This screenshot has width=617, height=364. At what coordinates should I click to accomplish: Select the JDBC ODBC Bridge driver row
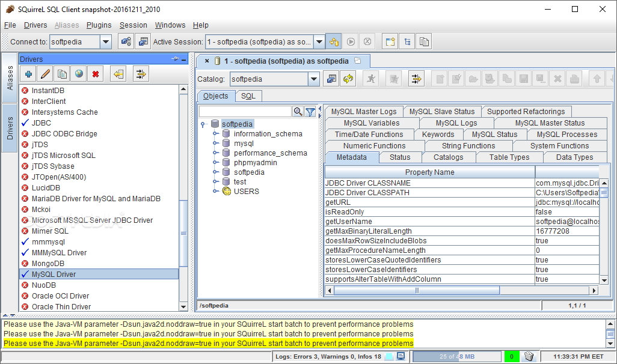click(x=99, y=134)
